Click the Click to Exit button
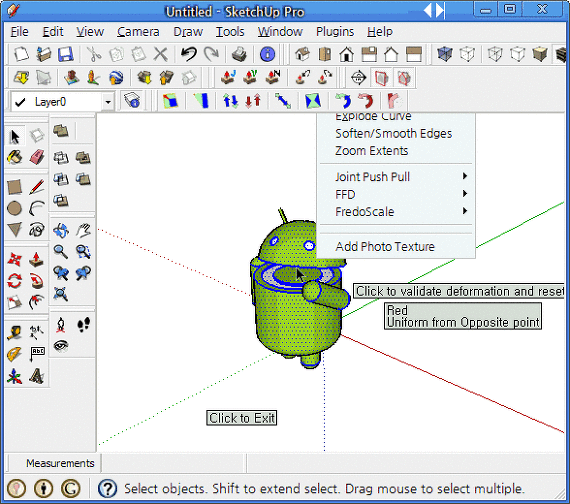The image size is (570, 504). point(242,418)
